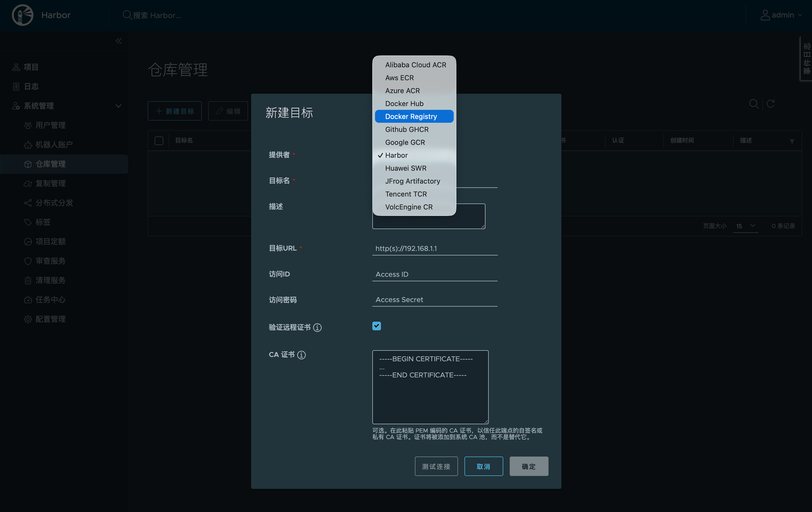Select Docker Registry provider
Viewport: 812px width, 512px height.
tap(414, 116)
